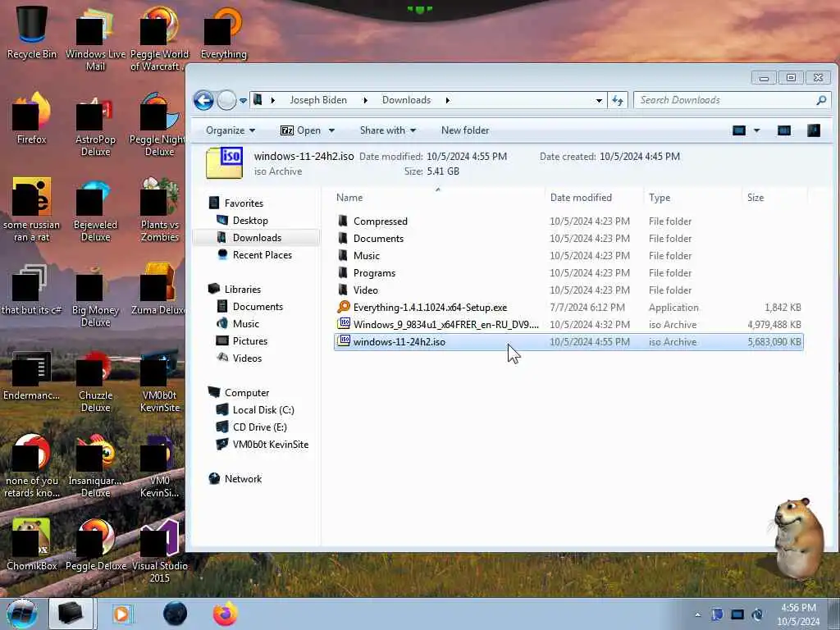Toggle the preview pane button
Image resolution: width=840 pixels, height=630 pixels.
coord(783,130)
